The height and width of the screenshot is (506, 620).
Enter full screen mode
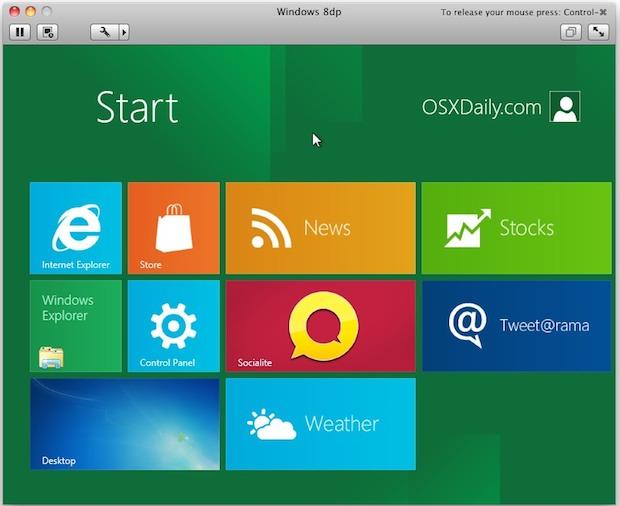tap(598, 32)
